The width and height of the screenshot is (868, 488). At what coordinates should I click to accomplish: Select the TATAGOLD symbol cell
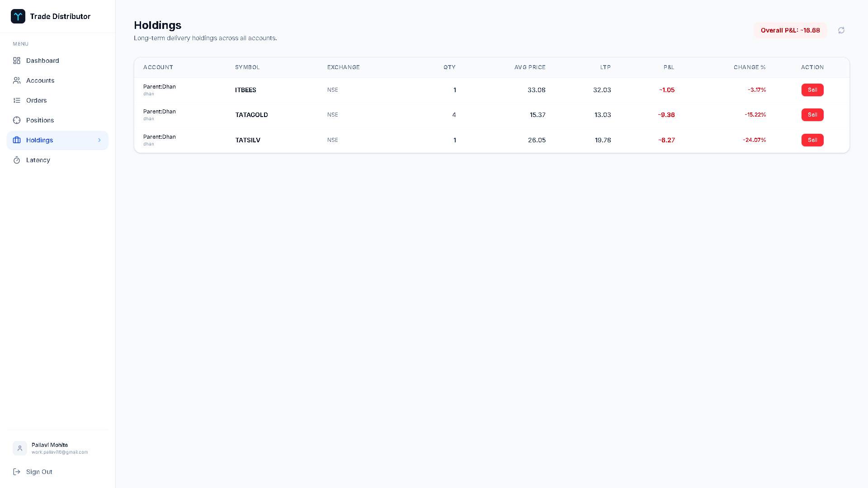[x=251, y=115]
